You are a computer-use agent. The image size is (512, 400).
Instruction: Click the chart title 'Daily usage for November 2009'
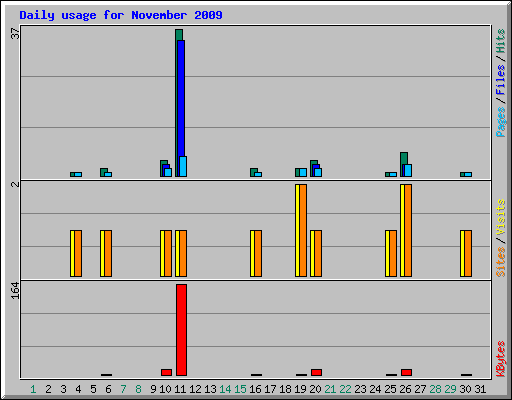[x=121, y=15]
